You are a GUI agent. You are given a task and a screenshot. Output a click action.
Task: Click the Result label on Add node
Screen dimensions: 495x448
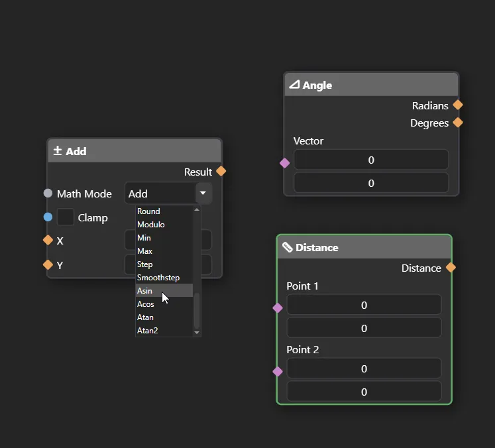click(198, 172)
